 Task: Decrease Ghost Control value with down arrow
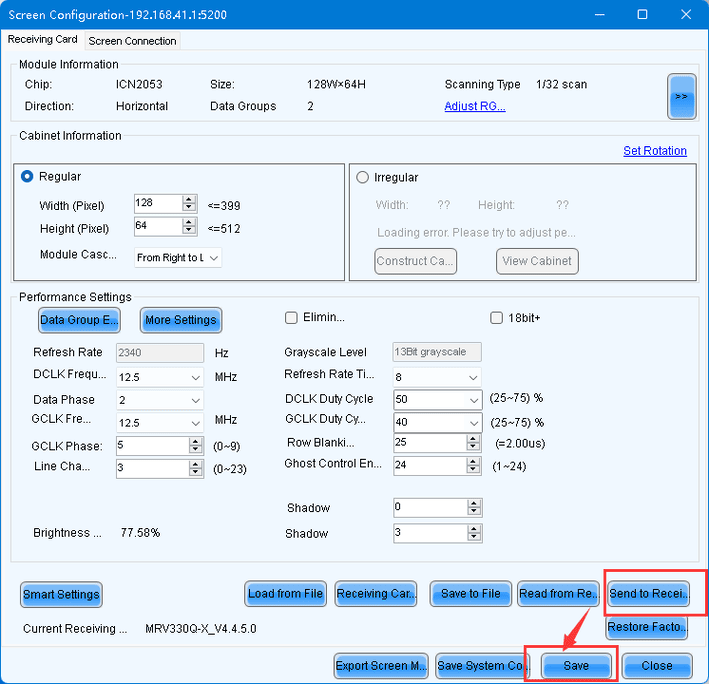pos(473,469)
